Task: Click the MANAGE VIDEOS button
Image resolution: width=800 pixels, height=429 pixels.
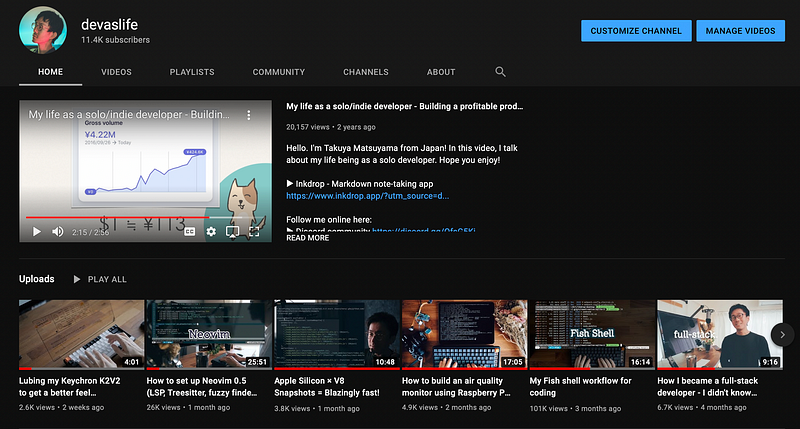Action: coord(740,31)
